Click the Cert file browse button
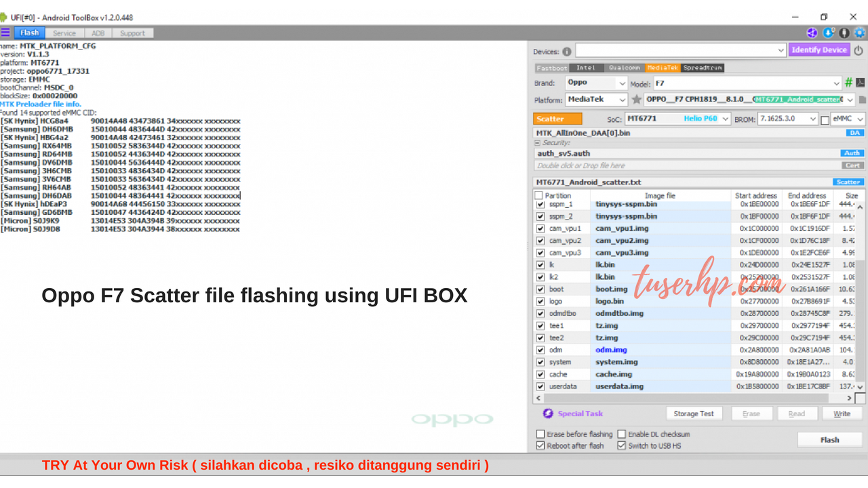Viewport: 868px width, 488px height. [x=852, y=165]
